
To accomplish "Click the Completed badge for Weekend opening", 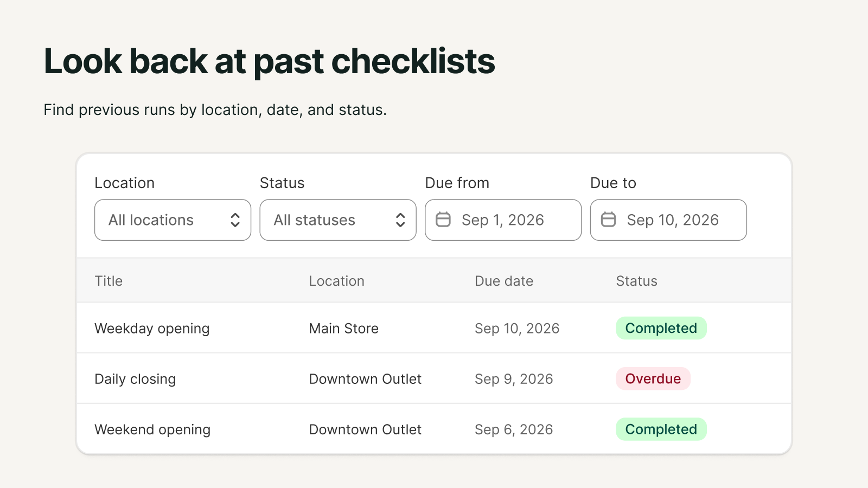I will point(661,429).
